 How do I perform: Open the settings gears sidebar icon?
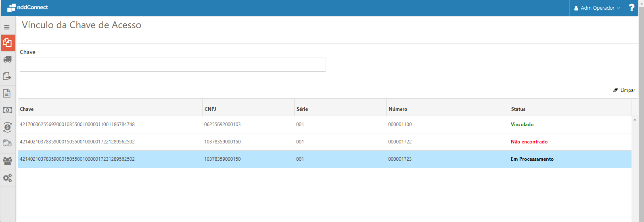coord(7,178)
